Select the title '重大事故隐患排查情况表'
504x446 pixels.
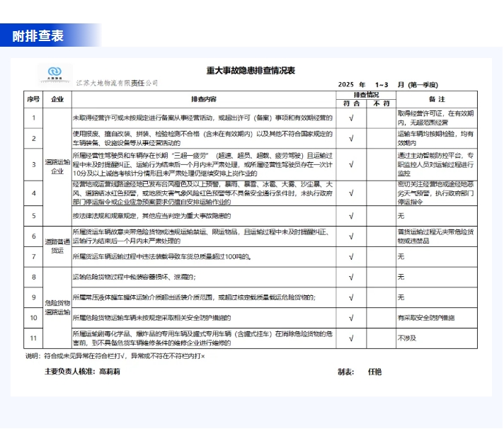point(251,71)
